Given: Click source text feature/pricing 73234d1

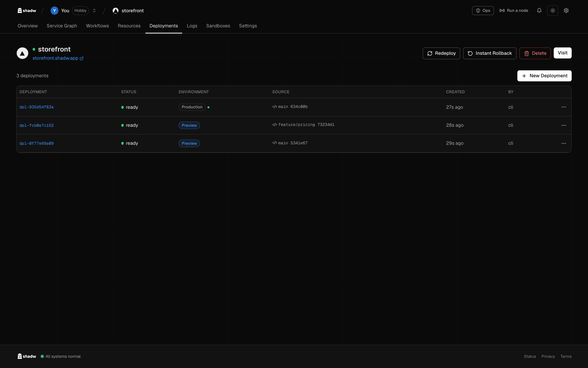Looking at the screenshot, I should coord(306,125).
